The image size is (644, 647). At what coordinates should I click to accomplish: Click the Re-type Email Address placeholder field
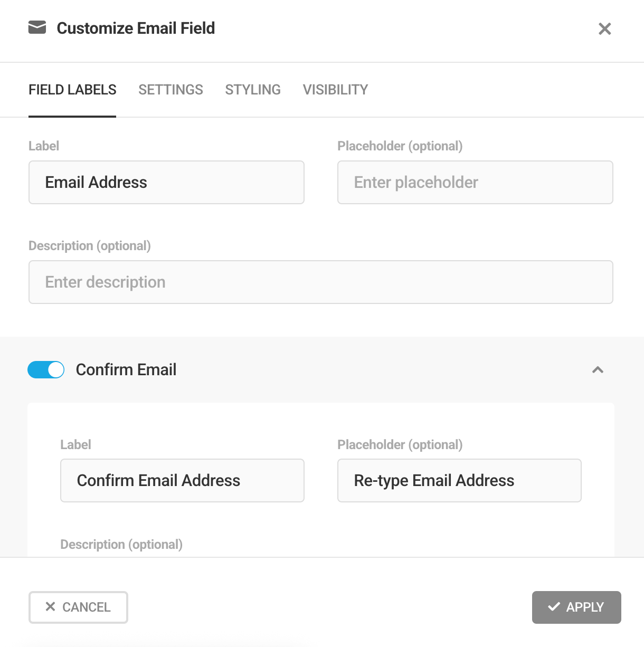459,480
